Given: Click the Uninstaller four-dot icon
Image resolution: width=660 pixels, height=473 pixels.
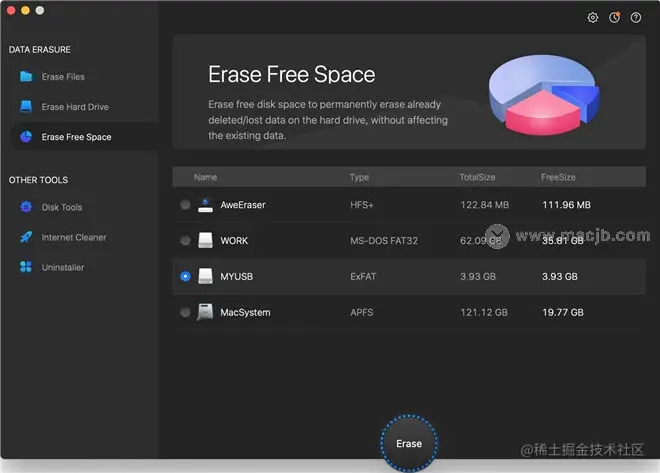Looking at the screenshot, I should click(x=26, y=267).
